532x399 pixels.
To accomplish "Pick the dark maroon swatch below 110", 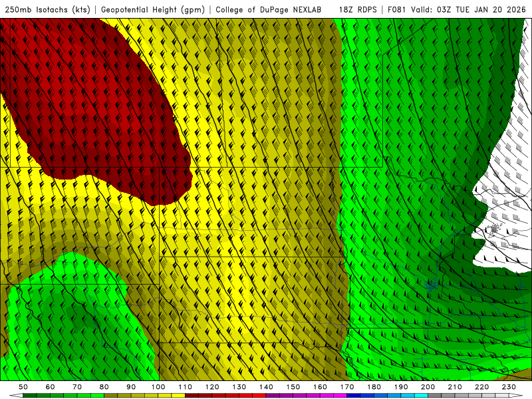I will pos(192,396).
